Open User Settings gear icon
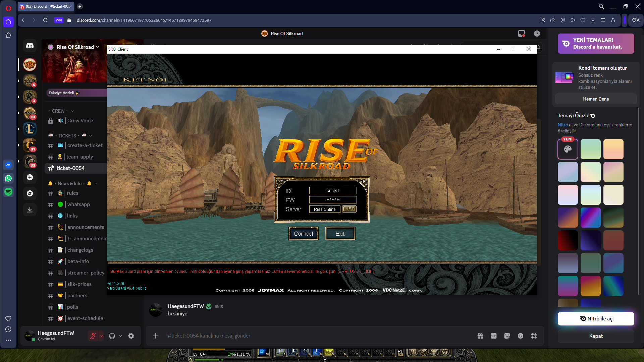The width and height of the screenshot is (644, 362). pyautogui.click(x=131, y=336)
